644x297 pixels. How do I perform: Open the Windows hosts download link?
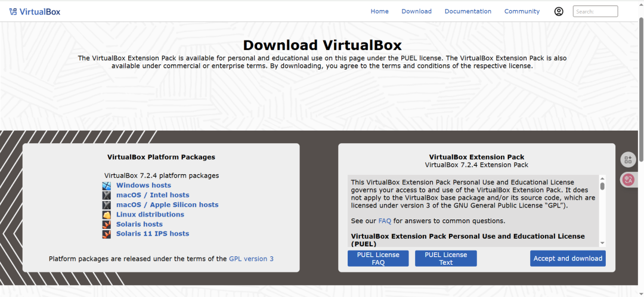(144, 185)
